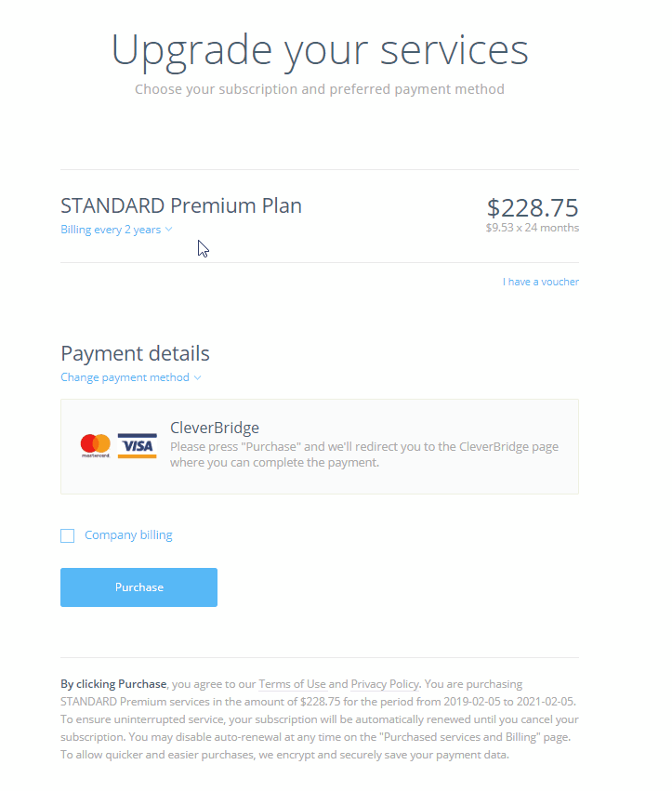Open the 'Billing every 2 years' dropdown
This screenshot has height=791, width=672.
coord(110,229)
